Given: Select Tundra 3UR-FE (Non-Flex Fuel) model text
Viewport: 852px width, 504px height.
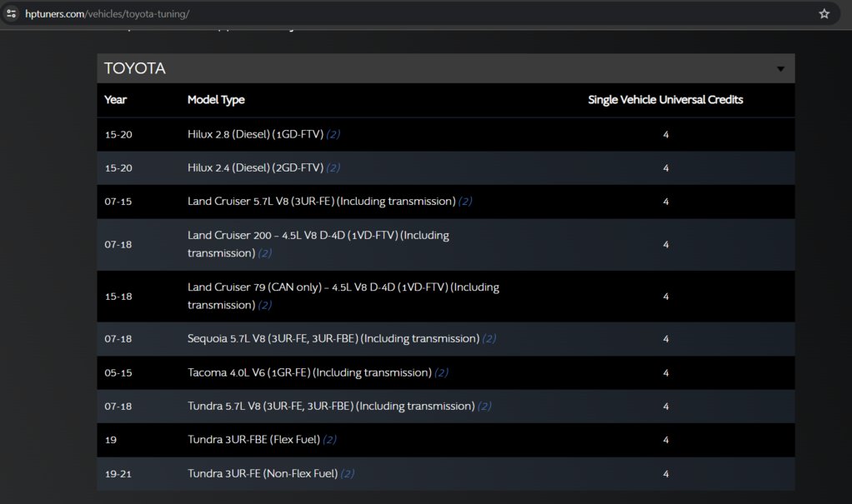Looking at the screenshot, I should (263, 473).
